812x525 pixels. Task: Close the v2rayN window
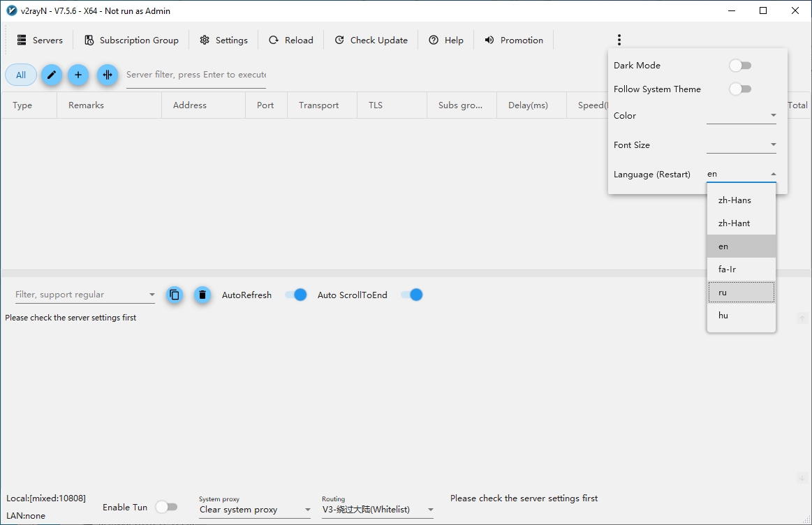795,11
